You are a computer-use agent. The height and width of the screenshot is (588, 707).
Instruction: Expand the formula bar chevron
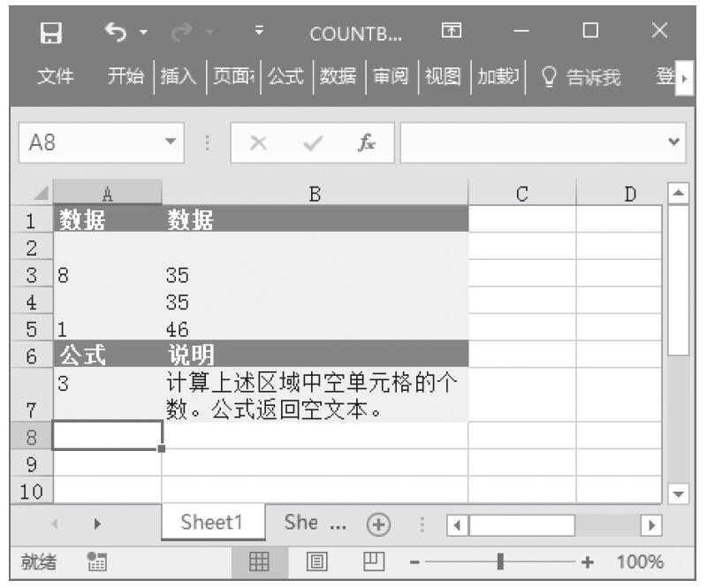pyautogui.click(x=676, y=141)
